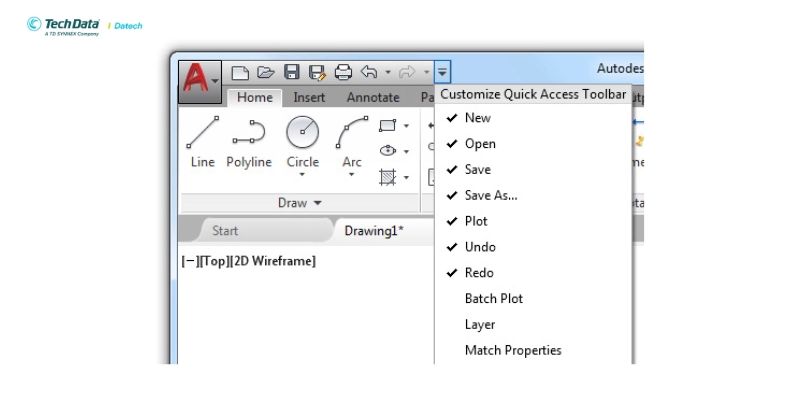Select the Ellipse tool icon
This screenshot has width=800, height=400.
pos(388,151)
